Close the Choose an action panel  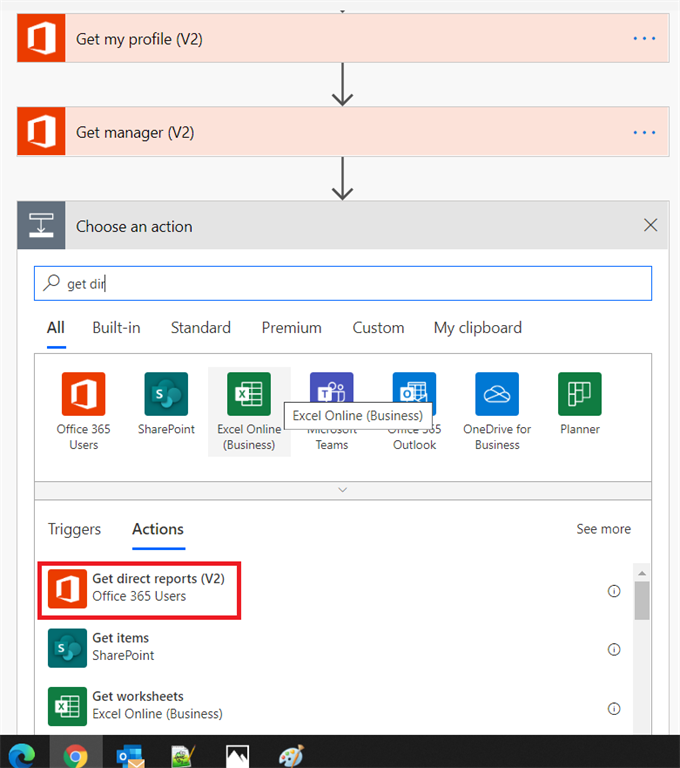651,226
